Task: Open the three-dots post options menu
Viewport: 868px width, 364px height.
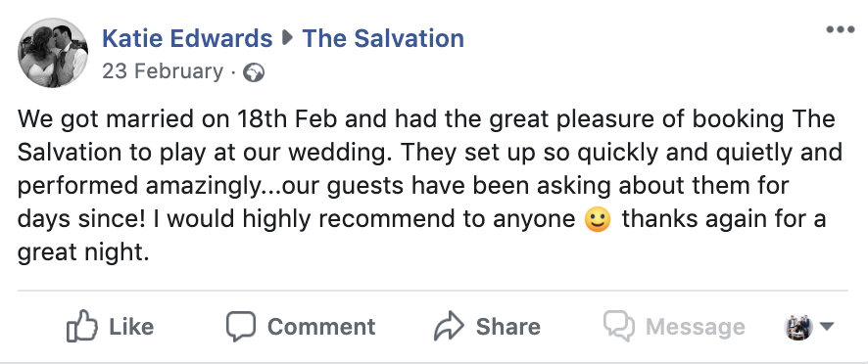Action: pyautogui.click(x=840, y=30)
